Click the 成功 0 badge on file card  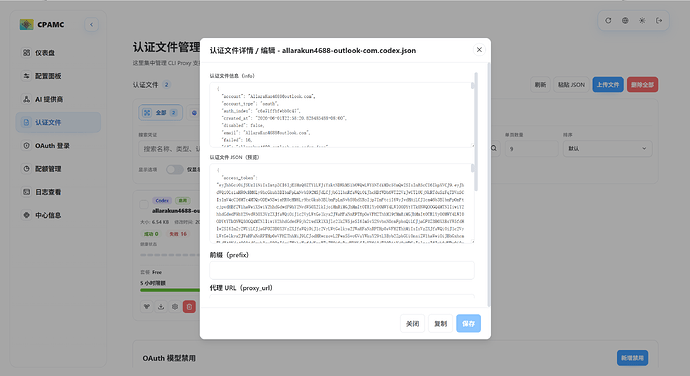coord(151,234)
